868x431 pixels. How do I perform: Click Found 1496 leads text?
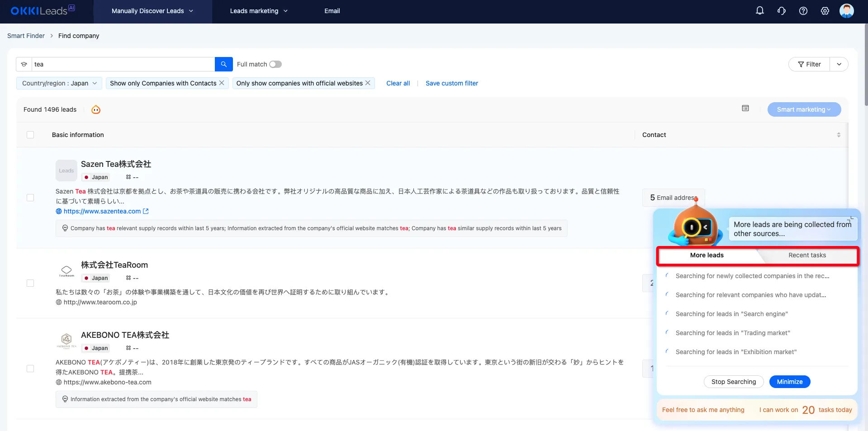(x=50, y=109)
